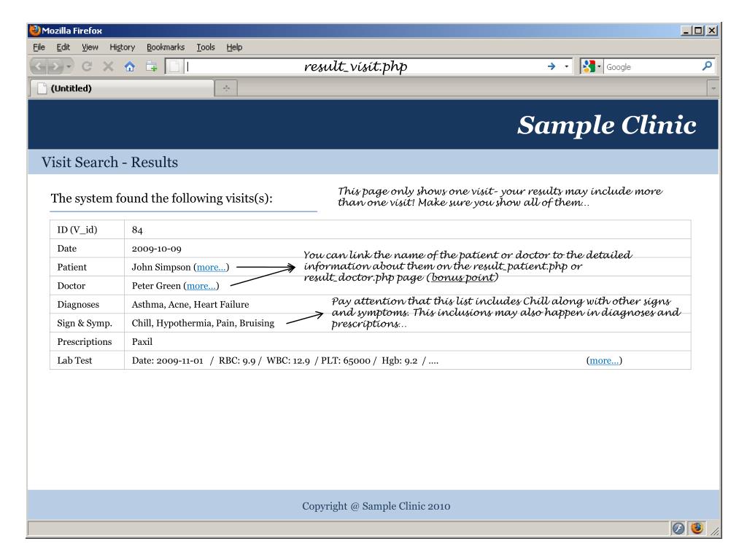The height and width of the screenshot is (560, 747).
Task: Click the Copyright @ Sample Clinic 2010 footer
Action: click(x=376, y=506)
